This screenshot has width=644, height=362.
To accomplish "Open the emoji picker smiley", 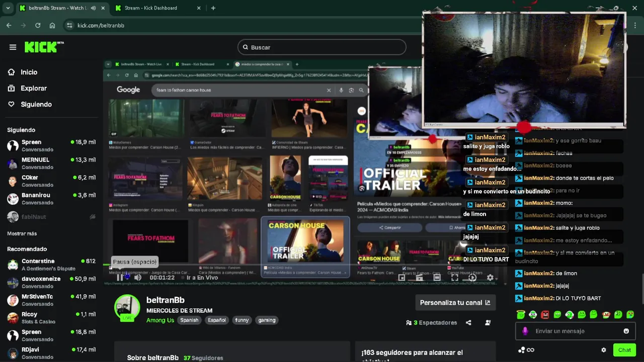I will pyautogui.click(x=626, y=331).
